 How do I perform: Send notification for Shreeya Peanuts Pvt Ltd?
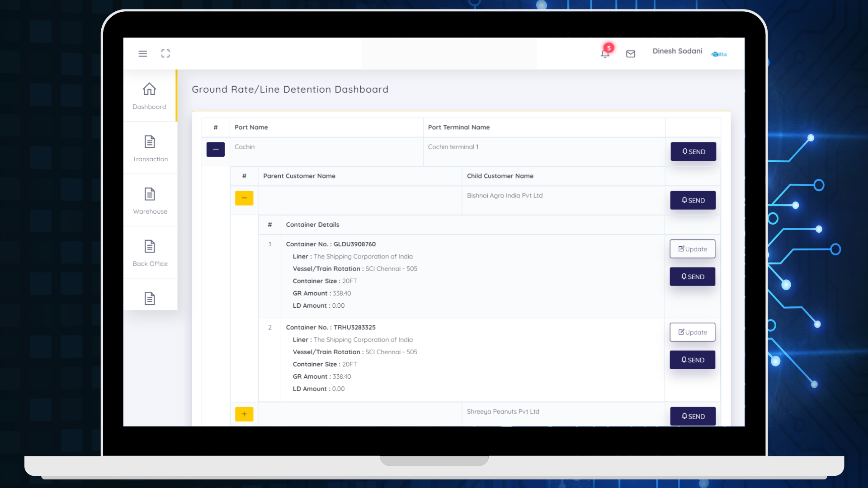[x=693, y=416]
